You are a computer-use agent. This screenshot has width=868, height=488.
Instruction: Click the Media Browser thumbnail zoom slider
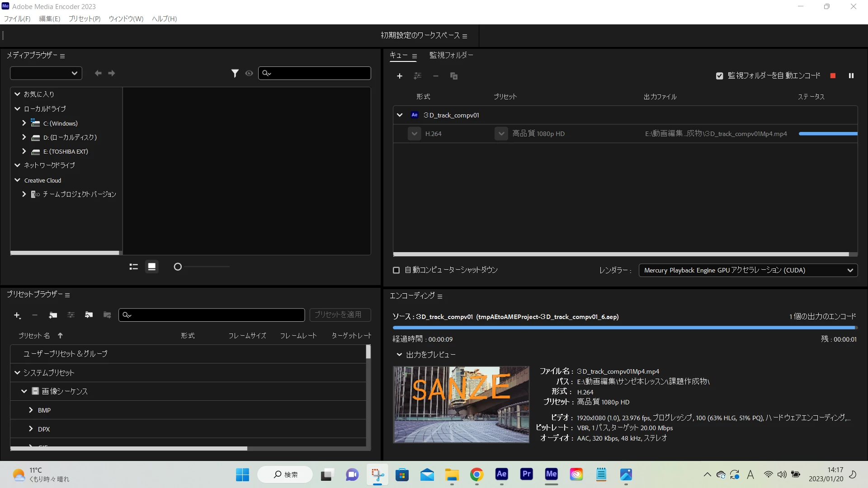(x=178, y=267)
